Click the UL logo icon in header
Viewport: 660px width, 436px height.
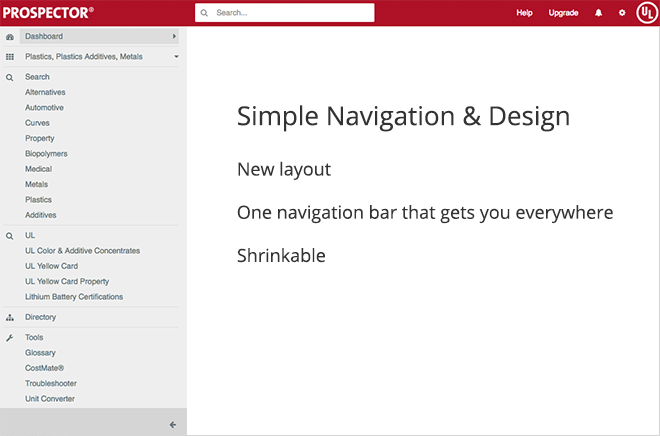pos(645,13)
